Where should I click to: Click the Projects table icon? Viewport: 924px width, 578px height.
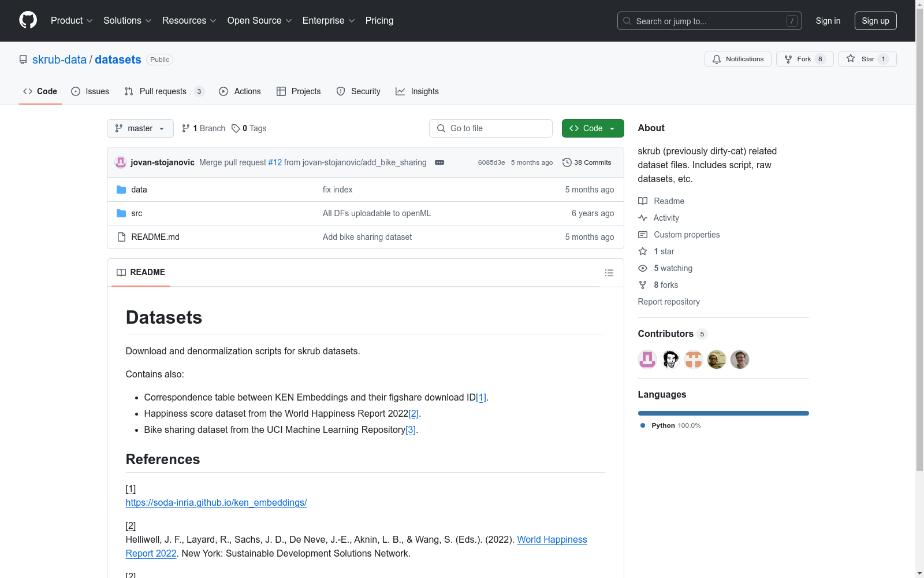pos(281,91)
